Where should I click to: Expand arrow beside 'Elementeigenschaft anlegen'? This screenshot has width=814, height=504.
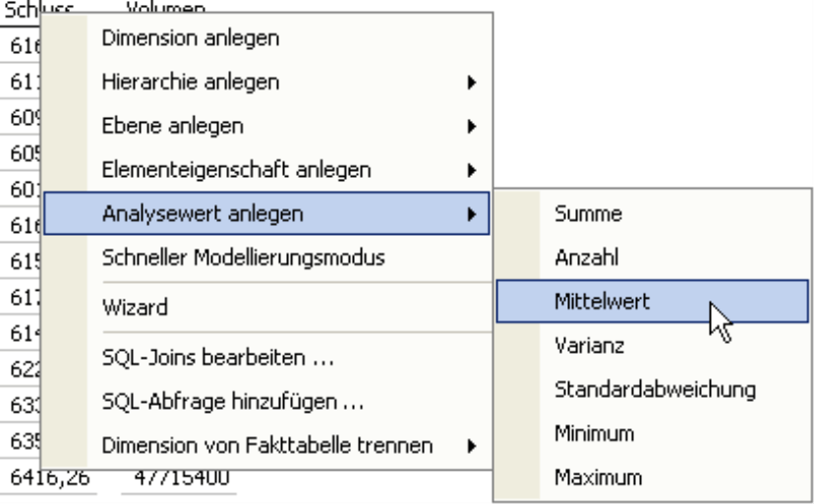point(473,170)
